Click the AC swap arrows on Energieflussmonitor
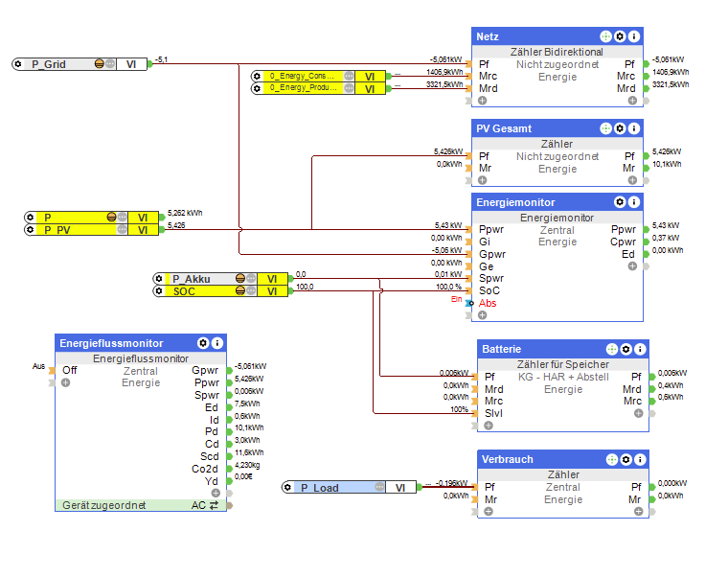This screenshot has width=728, height=577. pyautogui.click(x=214, y=504)
